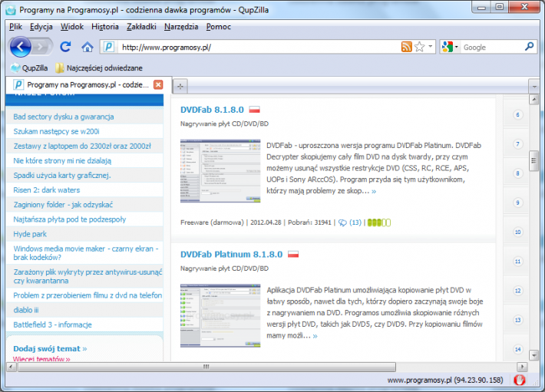The width and height of the screenshot is (545, 392).
Task: Click the green rating bars for DVDFab
Action: [x=379, y=222]
